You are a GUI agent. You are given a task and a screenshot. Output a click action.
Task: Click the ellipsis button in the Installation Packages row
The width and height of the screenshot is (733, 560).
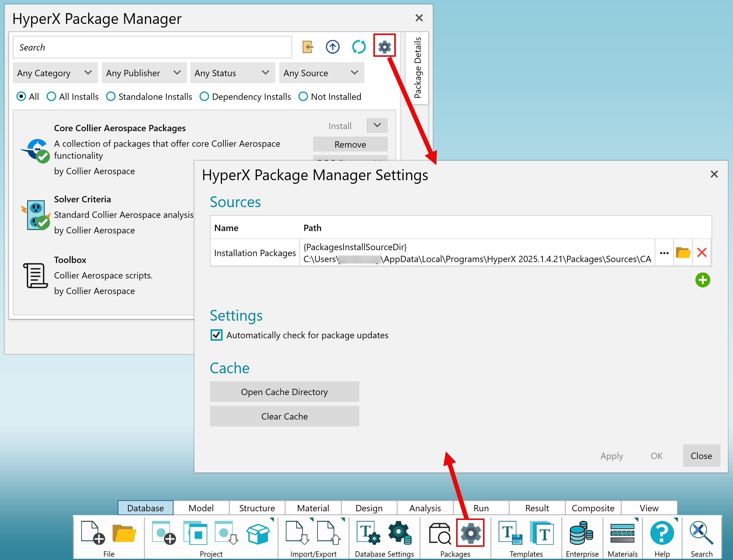tap(664, 253)
